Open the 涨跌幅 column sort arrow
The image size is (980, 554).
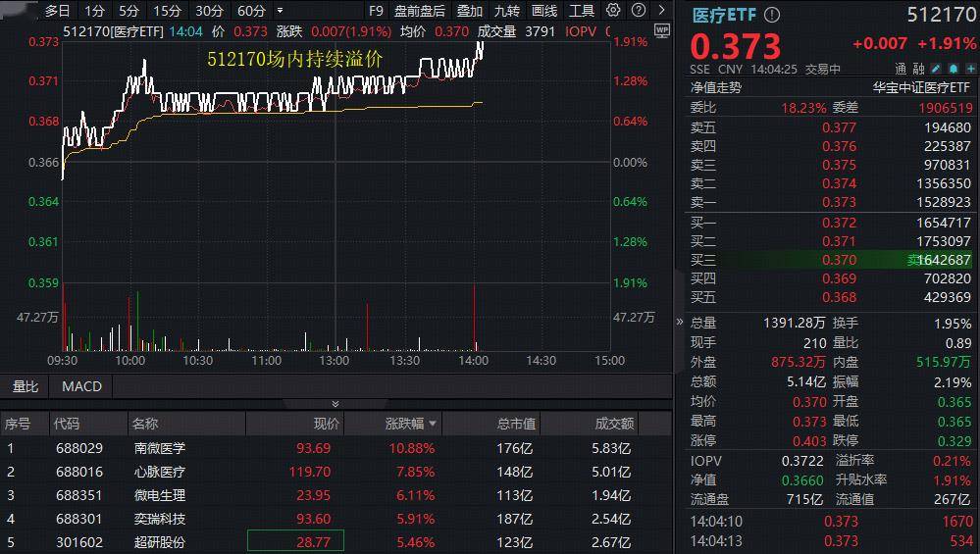432,424
